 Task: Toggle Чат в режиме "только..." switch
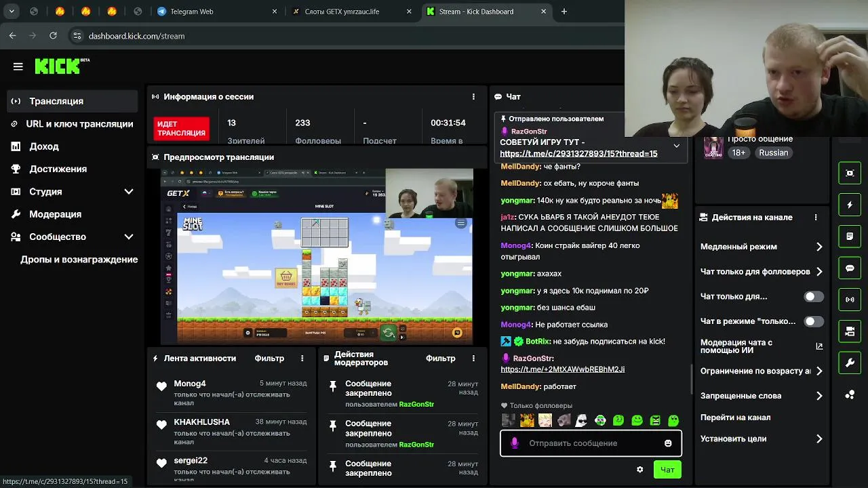813,321
